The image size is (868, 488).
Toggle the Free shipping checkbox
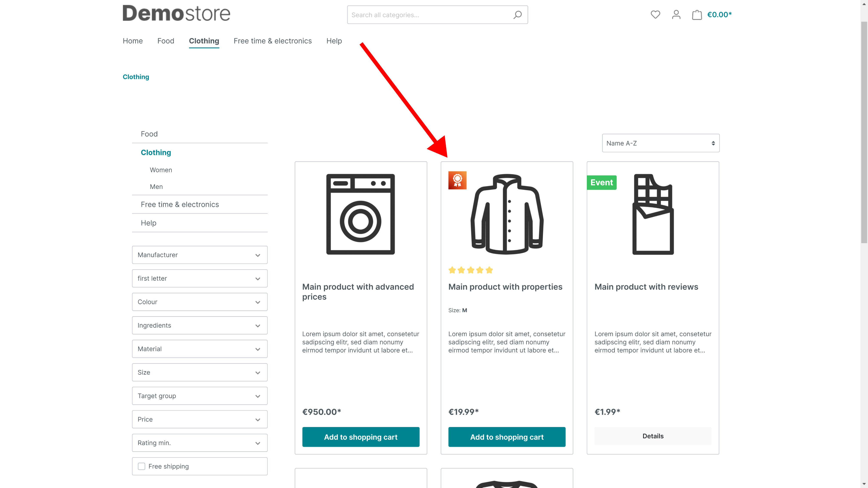coord(141,466)
